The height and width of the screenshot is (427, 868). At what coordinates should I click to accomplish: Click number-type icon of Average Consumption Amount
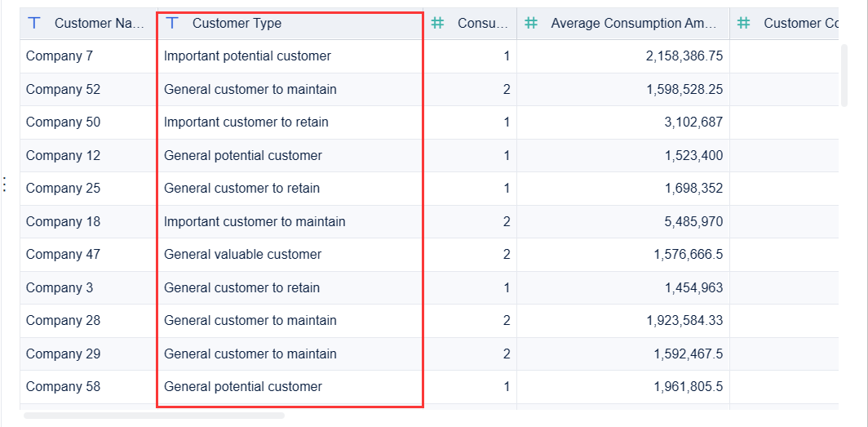tap(531, 24)
